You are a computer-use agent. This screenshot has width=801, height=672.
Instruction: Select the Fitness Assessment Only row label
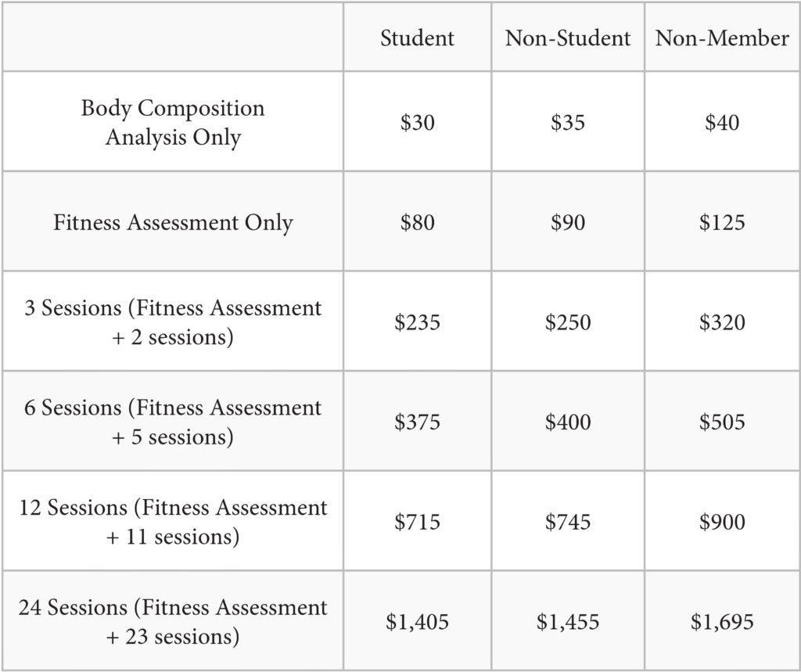click(x=173, y=222)
